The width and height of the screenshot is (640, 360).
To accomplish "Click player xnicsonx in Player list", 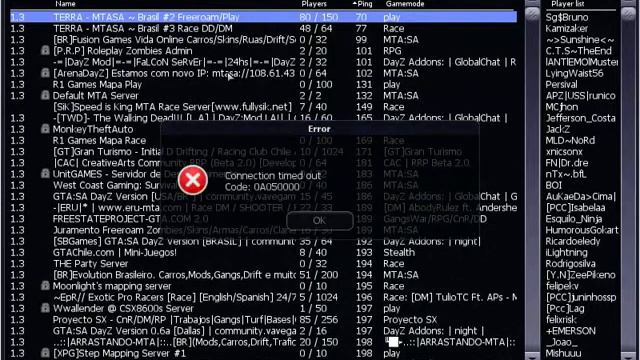I will point(564,151).
